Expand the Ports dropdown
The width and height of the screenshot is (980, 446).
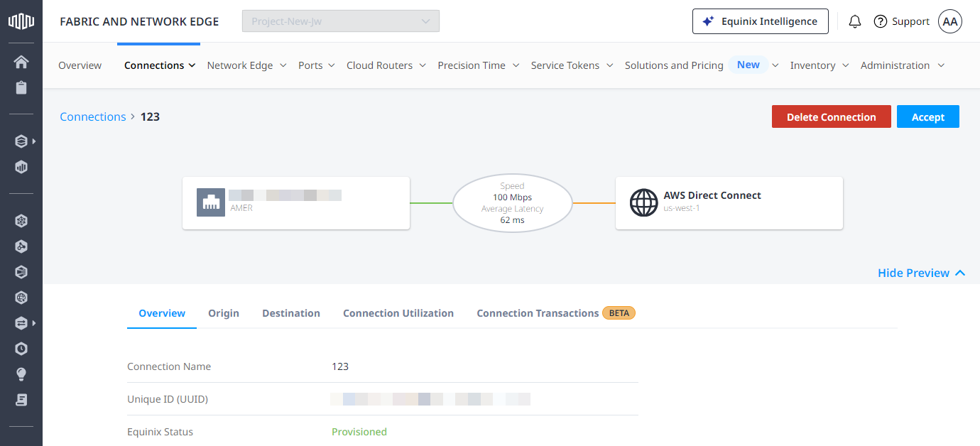click(333, 65)
